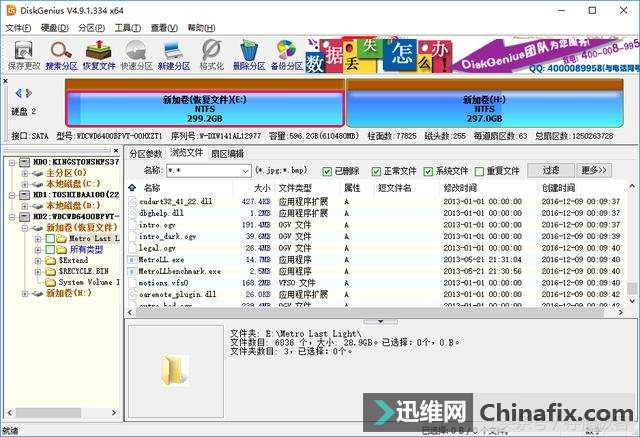Screen dimensions: 640x437
Task: Click the Search Partition (搜索分区) icon
Action: pos(61,55)
